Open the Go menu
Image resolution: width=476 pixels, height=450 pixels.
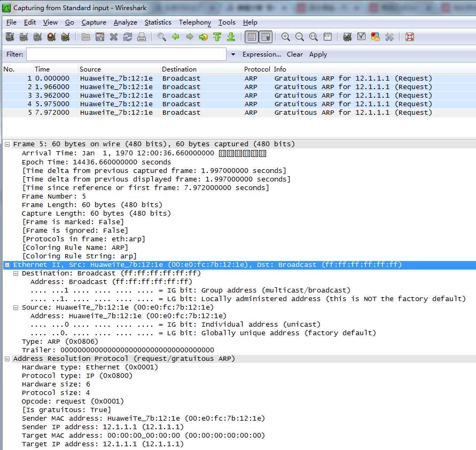[69, 22]
